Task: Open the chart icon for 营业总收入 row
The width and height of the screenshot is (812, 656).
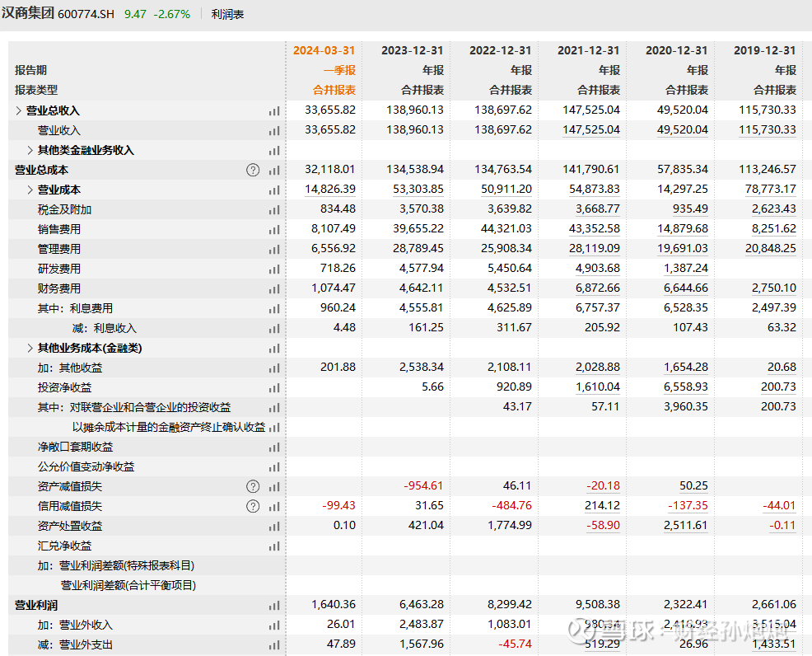Action: 274,111
